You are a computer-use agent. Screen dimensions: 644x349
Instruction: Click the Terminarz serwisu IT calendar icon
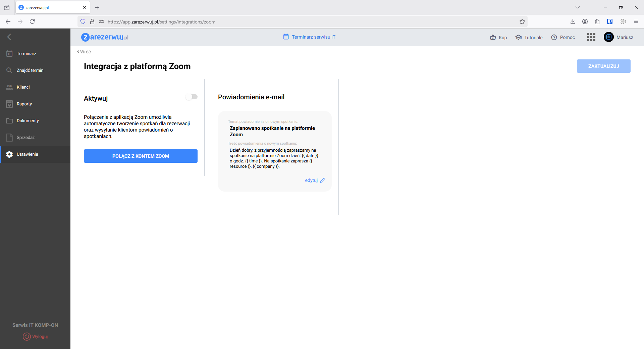click(286, 37)
